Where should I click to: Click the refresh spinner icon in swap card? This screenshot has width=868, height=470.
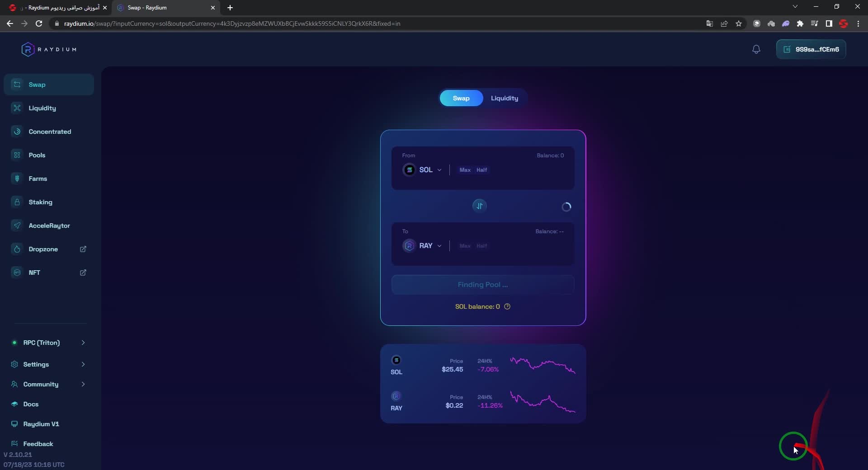566,207
